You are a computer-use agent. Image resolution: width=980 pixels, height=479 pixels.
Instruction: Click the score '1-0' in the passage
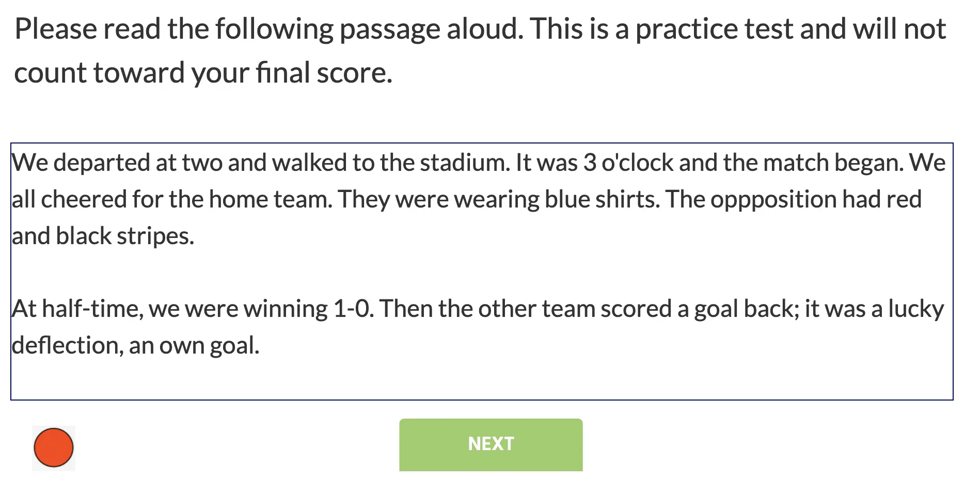point(353,309)
